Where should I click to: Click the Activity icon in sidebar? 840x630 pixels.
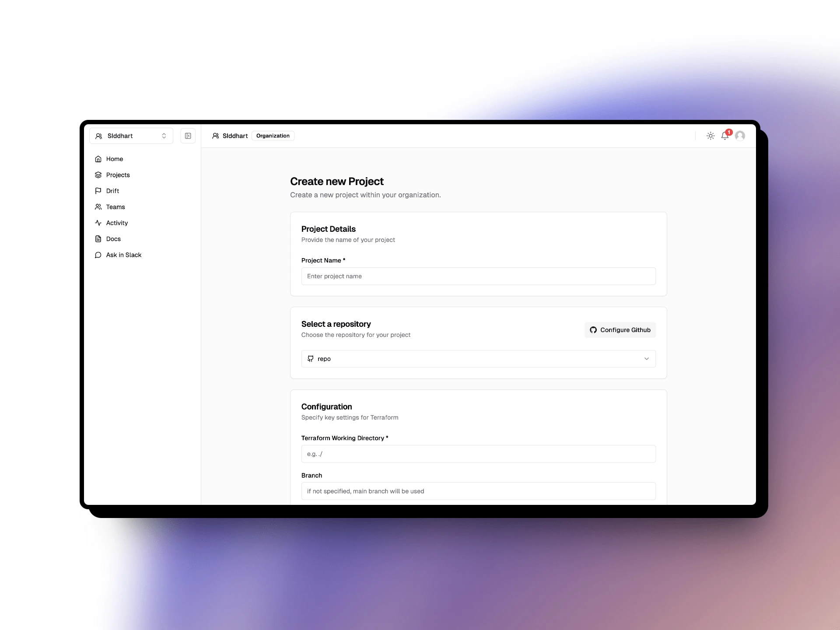pyautogui.click(x=98, y=222)
